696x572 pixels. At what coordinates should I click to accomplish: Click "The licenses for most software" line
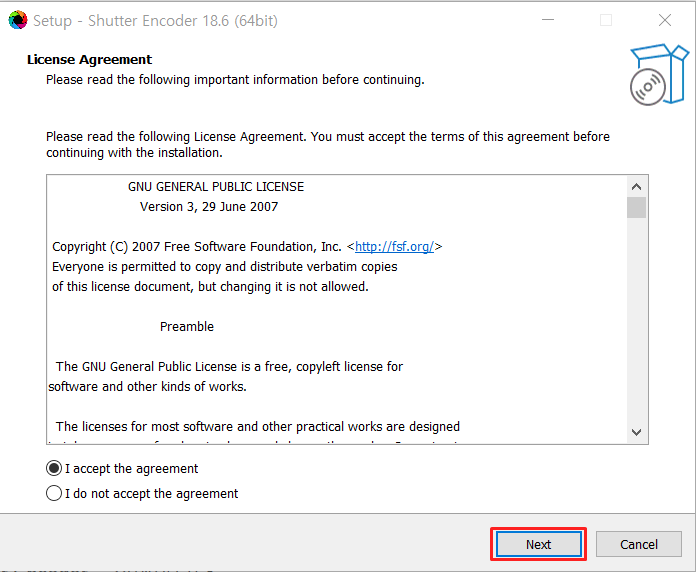(x=257, y=426)
